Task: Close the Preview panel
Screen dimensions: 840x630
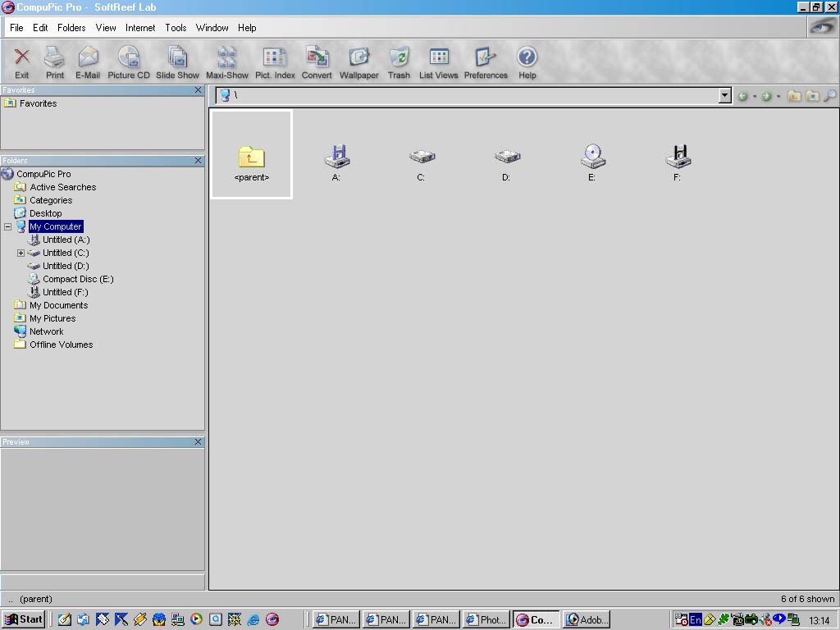Action: 199,441
